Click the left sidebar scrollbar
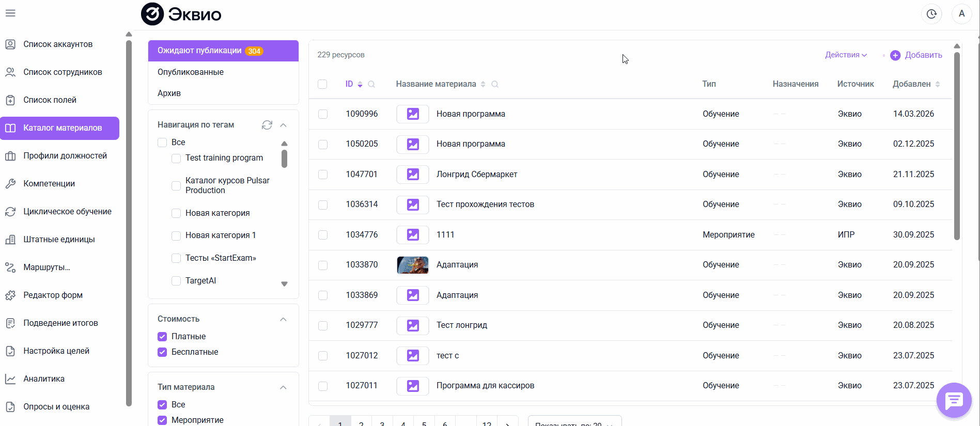The height and width of the screenshot is (426, 980). (x=129, y=223)
